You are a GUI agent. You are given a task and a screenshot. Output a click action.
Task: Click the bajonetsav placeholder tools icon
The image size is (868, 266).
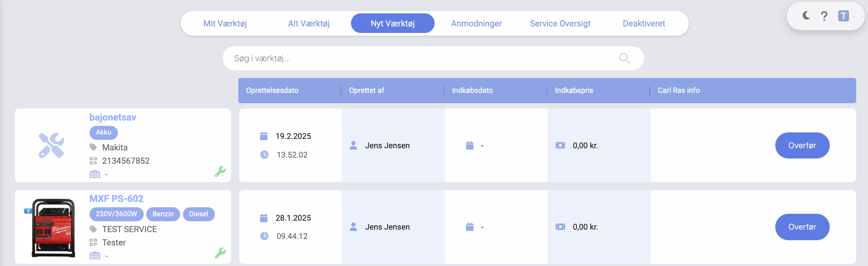pyautogui.click(x=51, y=145)
